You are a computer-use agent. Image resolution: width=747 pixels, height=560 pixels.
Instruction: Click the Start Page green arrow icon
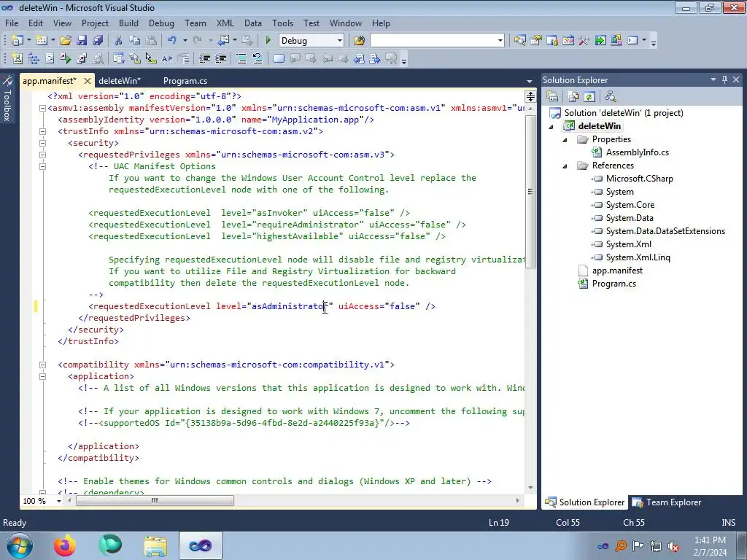(600, 41)
